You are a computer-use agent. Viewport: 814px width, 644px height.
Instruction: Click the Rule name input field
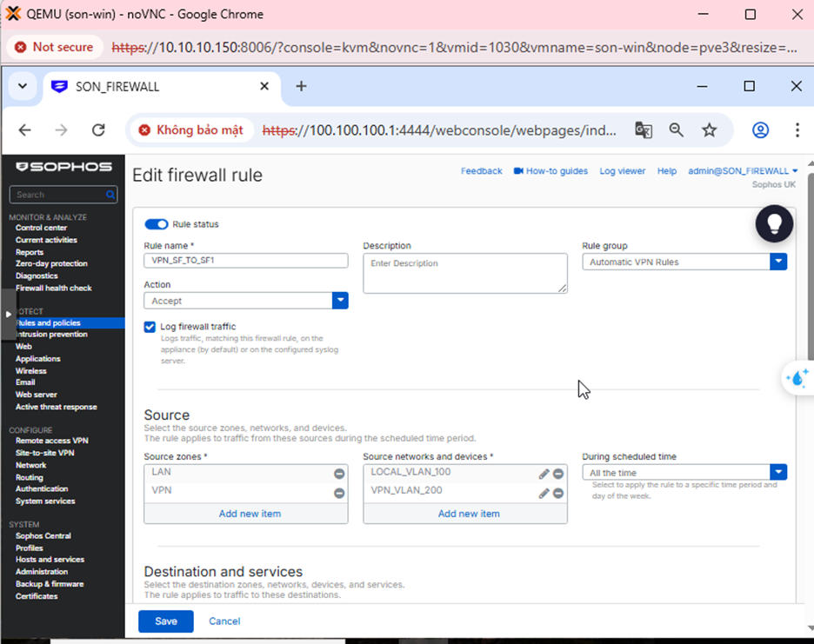coord(245,261)
